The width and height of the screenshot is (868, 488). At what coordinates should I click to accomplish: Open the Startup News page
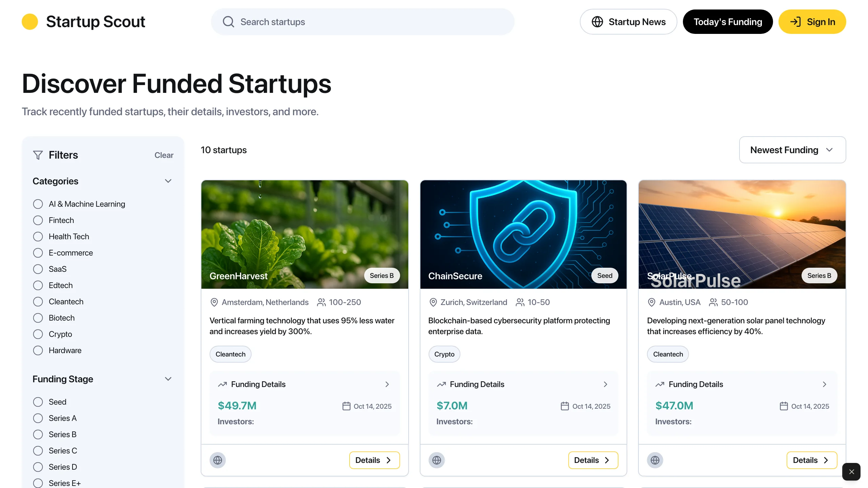pyautogui.click(x=628, y=21)
